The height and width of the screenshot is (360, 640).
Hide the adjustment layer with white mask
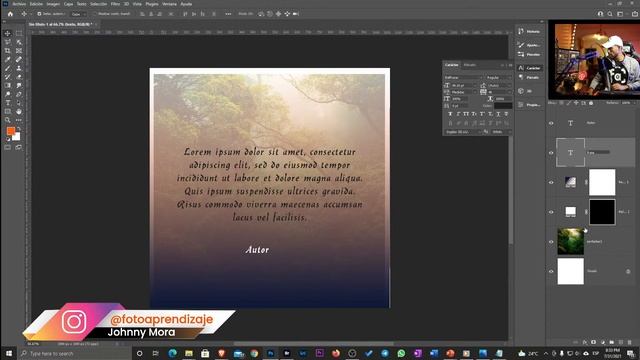pyautogui.click(x=551, y=182)
